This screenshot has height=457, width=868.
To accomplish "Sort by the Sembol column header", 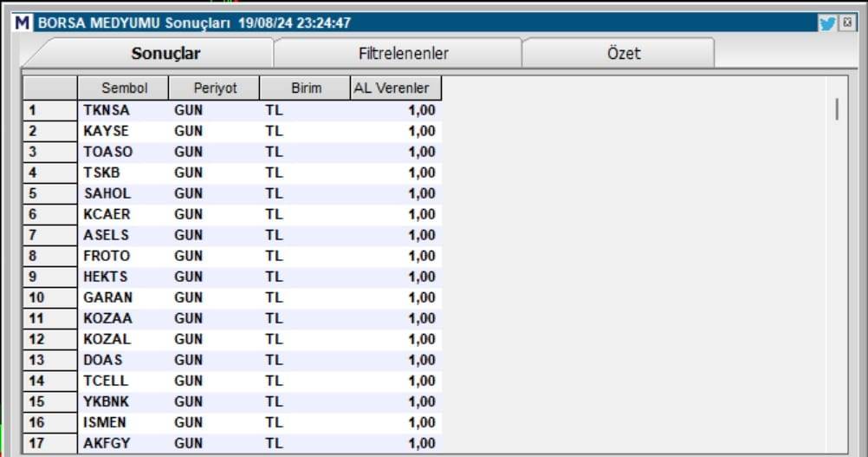I will pos(124,88).
